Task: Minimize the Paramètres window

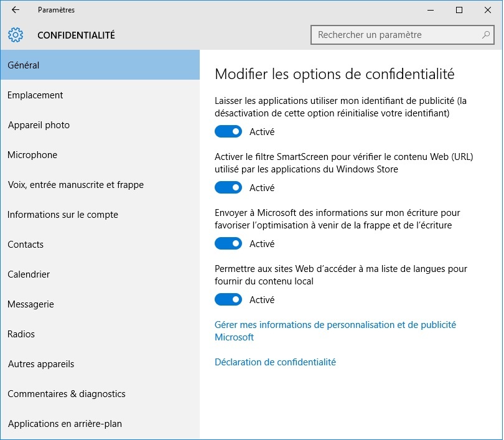Action: tap(431, 10)
